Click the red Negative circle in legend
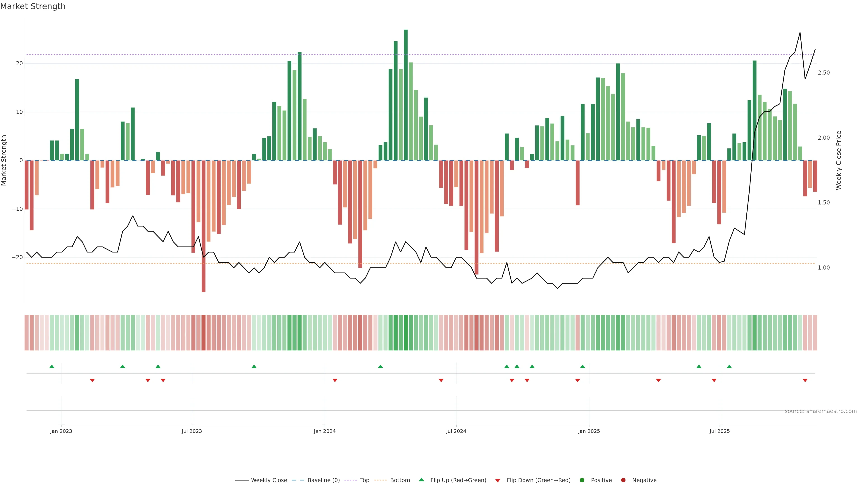868x488 pixels. coord(623,480)
